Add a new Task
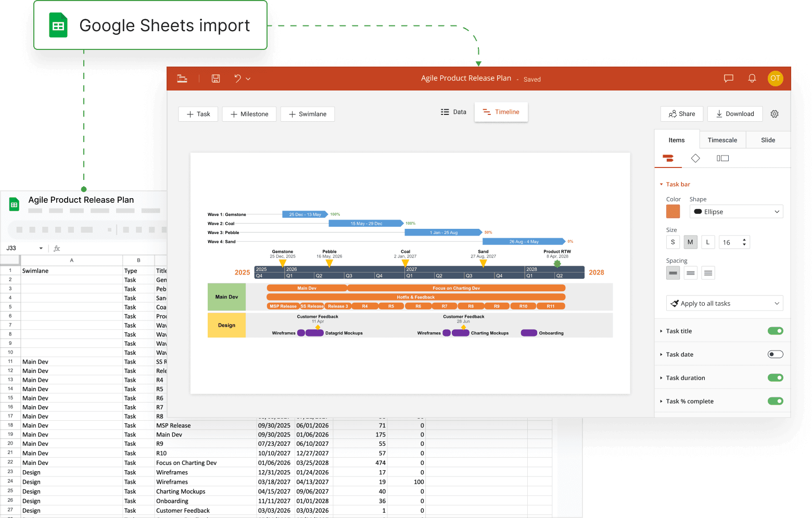 click(198, 114)
